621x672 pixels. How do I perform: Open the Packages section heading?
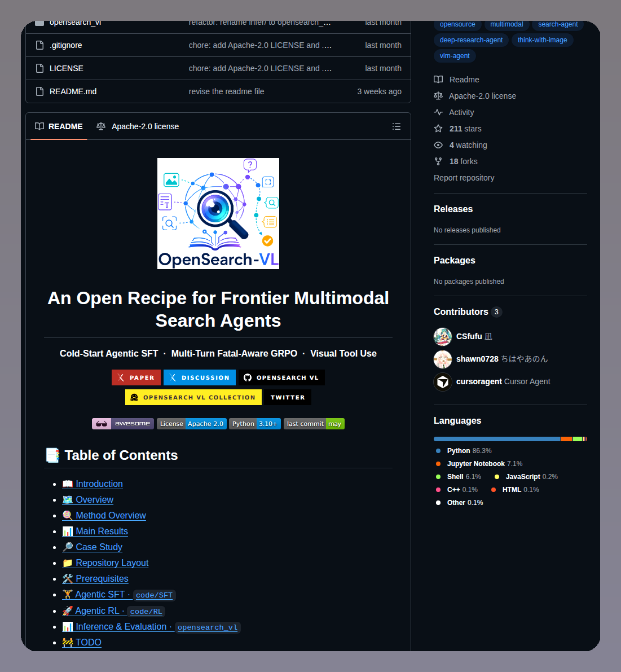[x=455, y=261]
